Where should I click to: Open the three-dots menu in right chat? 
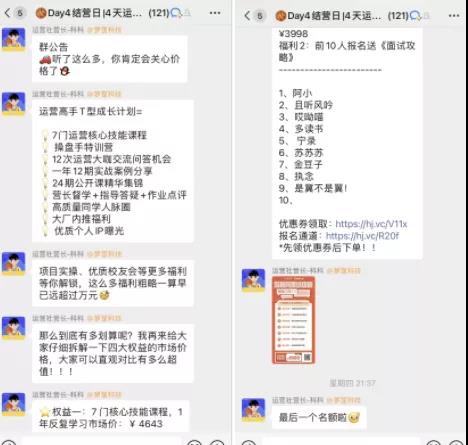(x=454, y=16)
